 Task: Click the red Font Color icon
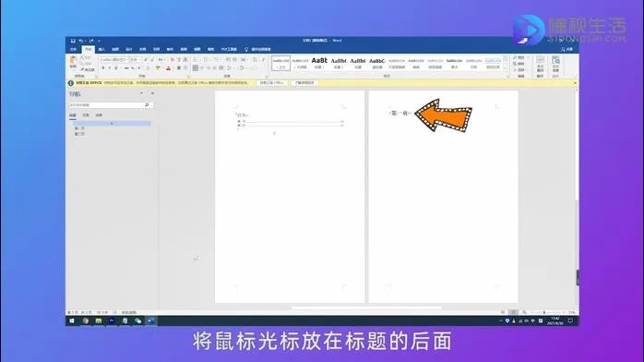point(169,68)
